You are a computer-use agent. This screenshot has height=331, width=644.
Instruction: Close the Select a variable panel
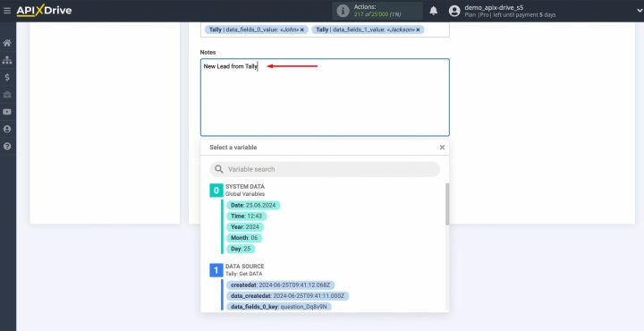[x=442, y=147]
